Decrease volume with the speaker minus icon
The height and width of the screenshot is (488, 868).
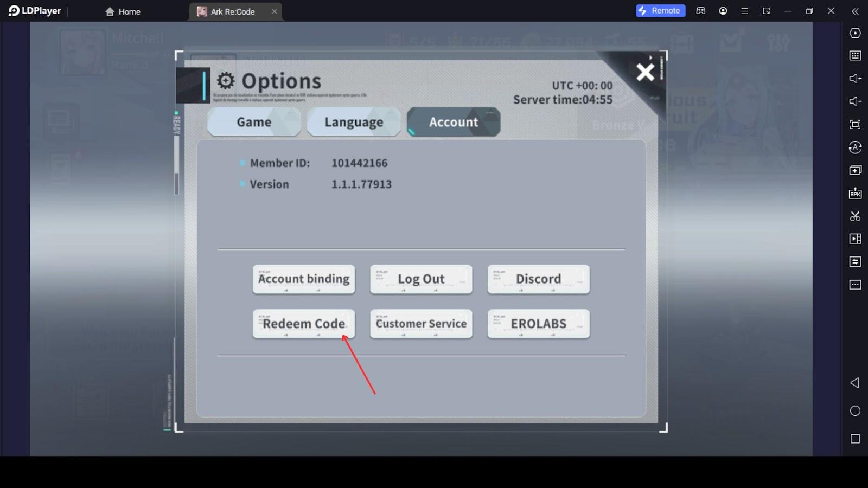(855, 101)
